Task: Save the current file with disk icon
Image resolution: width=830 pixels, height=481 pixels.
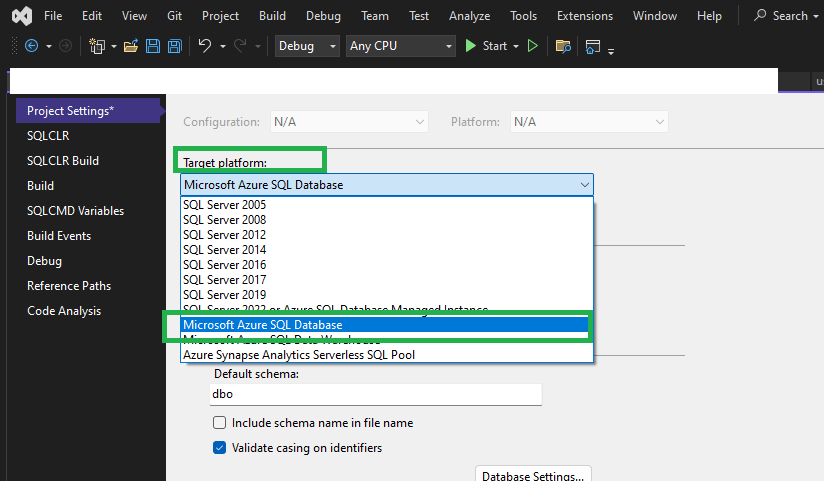Action: 153,47
